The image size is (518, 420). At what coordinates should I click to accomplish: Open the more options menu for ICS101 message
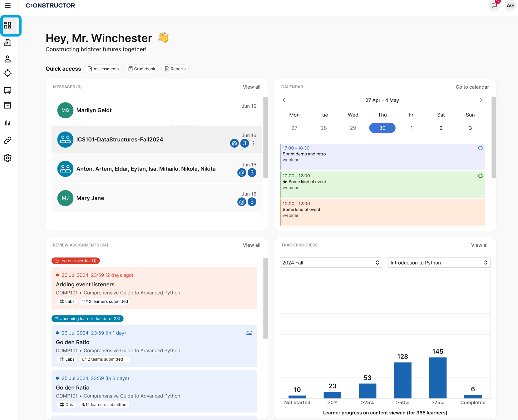254,143
